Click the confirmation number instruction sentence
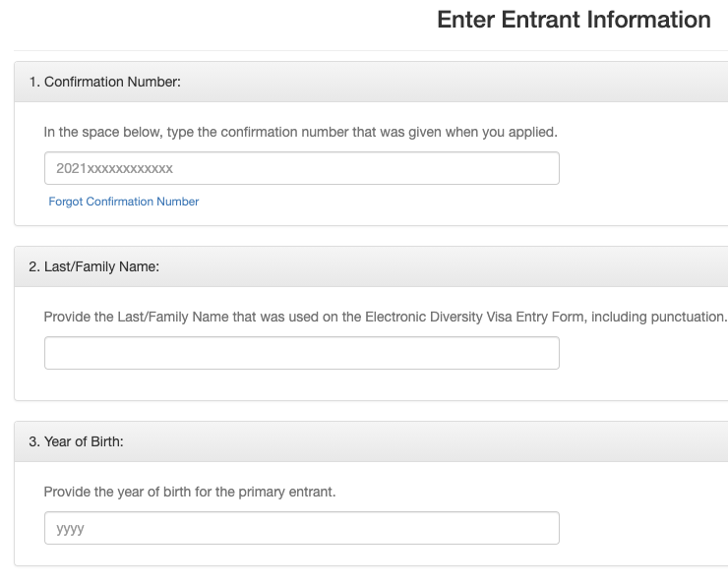This screenshot has height=583, width=728. click(x=300, y=132)
